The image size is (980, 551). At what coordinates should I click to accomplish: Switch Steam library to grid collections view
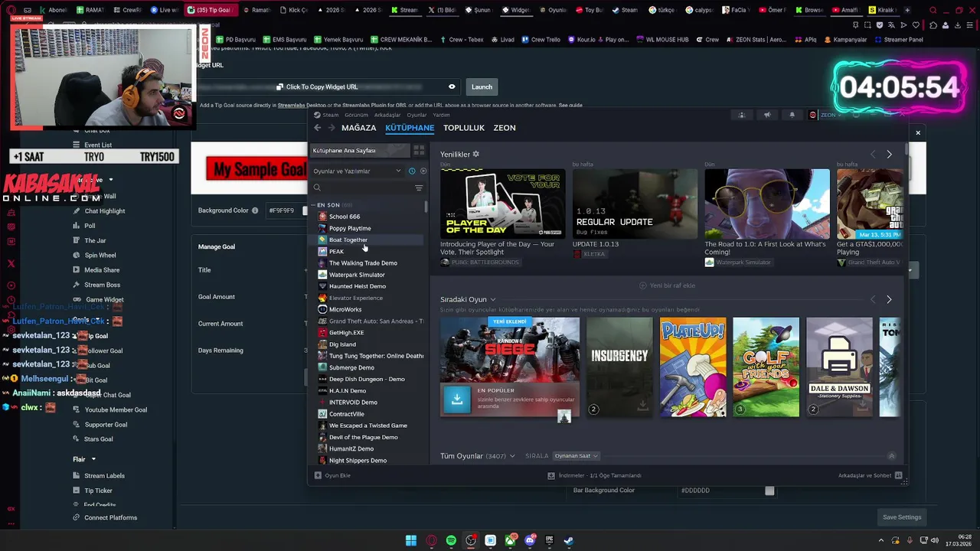pos(419,151)
